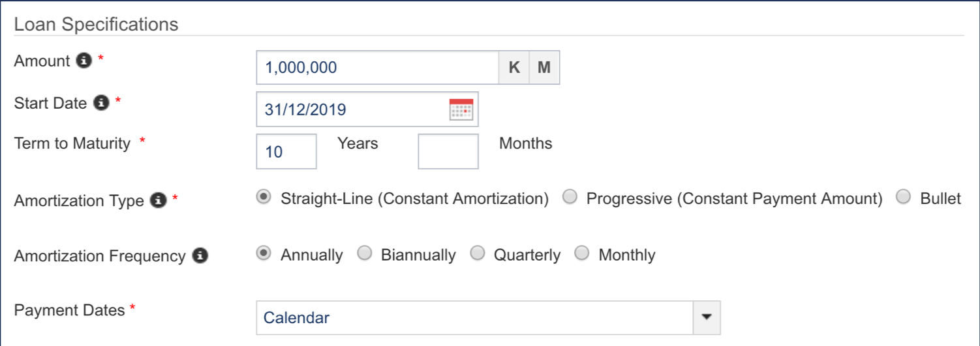Choose Biannually amortization frequency
Viewport: 980px width, 346px height.
pos(364,254)
